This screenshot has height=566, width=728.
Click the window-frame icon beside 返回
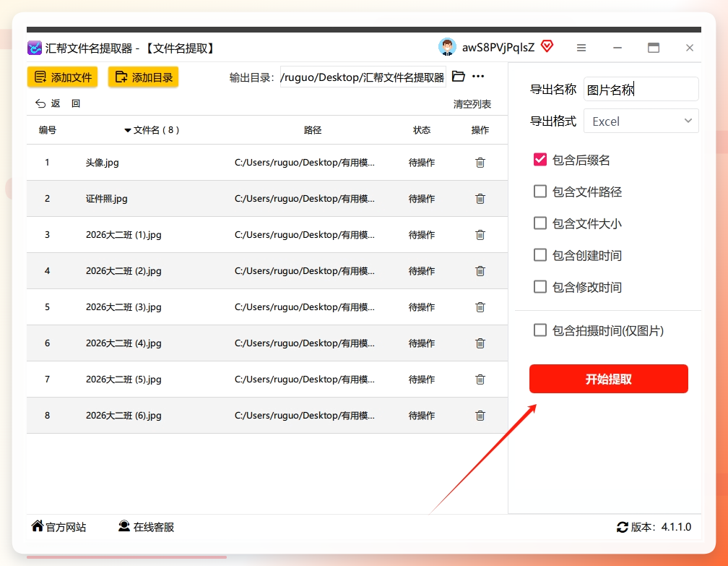[x=76, y=103]
